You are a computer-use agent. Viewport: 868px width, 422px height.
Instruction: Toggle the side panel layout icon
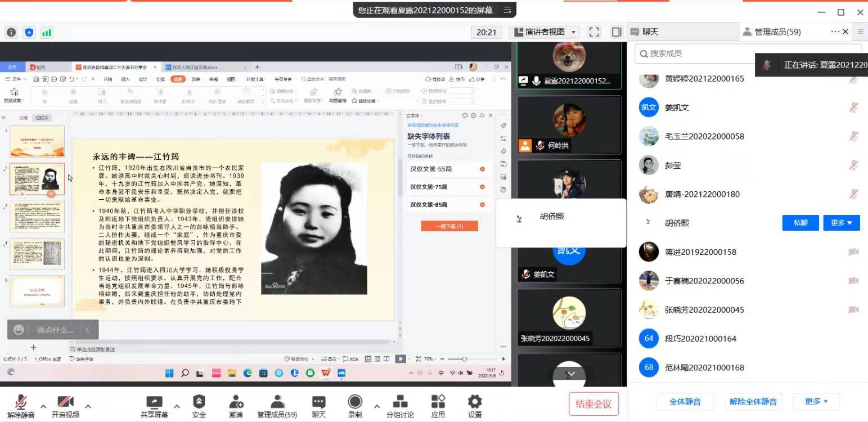pyautogui.click(x=617, y=32)
